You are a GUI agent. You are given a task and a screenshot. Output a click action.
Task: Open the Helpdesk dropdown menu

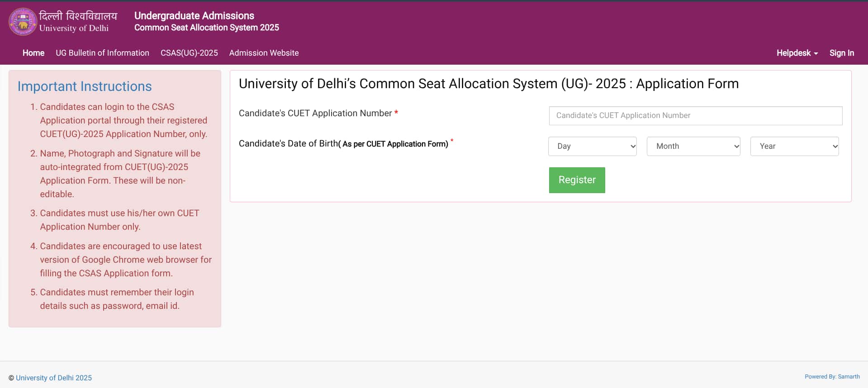click(797, 53)
